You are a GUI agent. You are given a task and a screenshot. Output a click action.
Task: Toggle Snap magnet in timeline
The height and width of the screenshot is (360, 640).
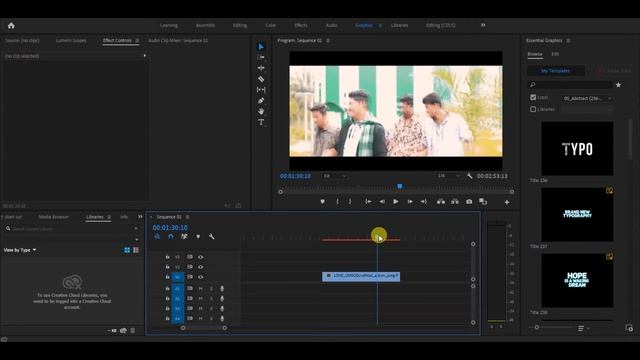coord(171,236)
